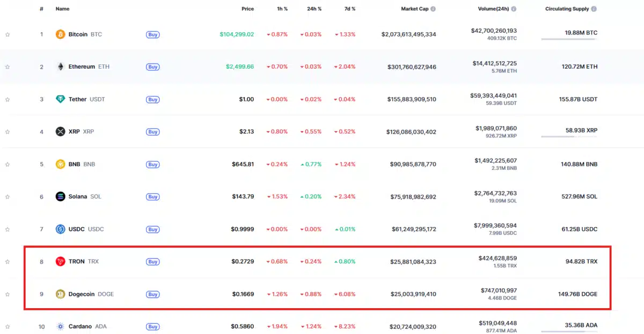Toggle the watchlist star for Dogecoin
Viewport: 644px width, 334px height.
click(8, 294)
